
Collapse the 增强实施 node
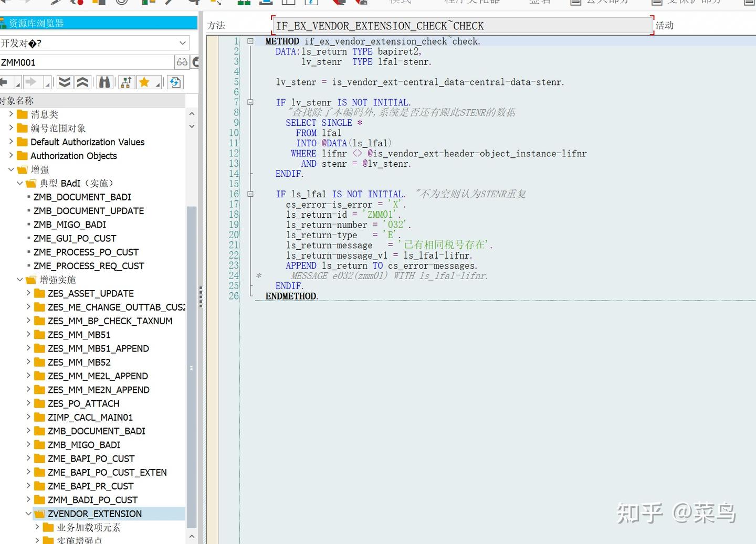(x=20, y=280)
